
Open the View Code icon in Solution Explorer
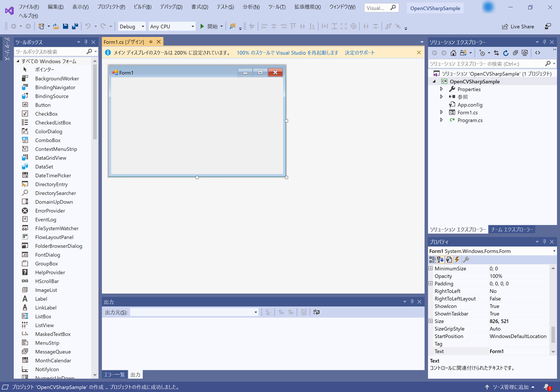(x=538, y=53)
